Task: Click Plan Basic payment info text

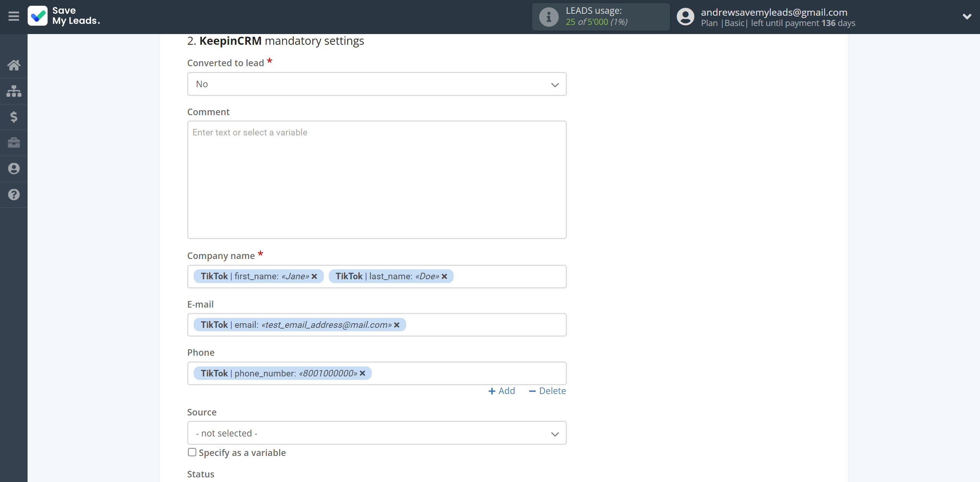Action: pyautogui.click(x=778, y=23)
